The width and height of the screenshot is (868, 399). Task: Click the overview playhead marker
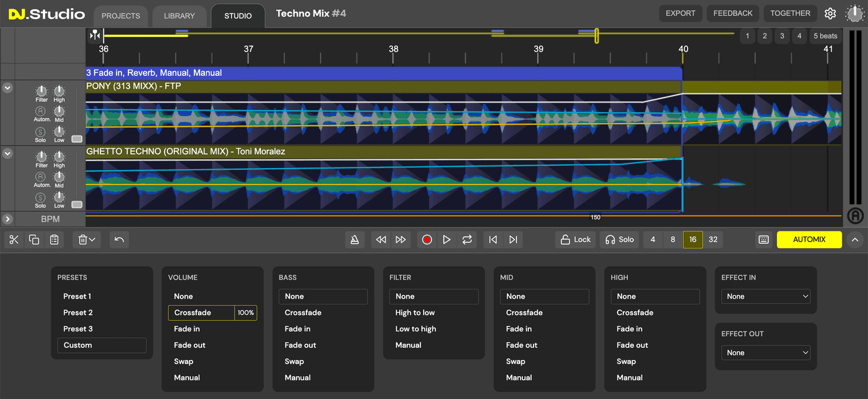(x=597, y=36)
